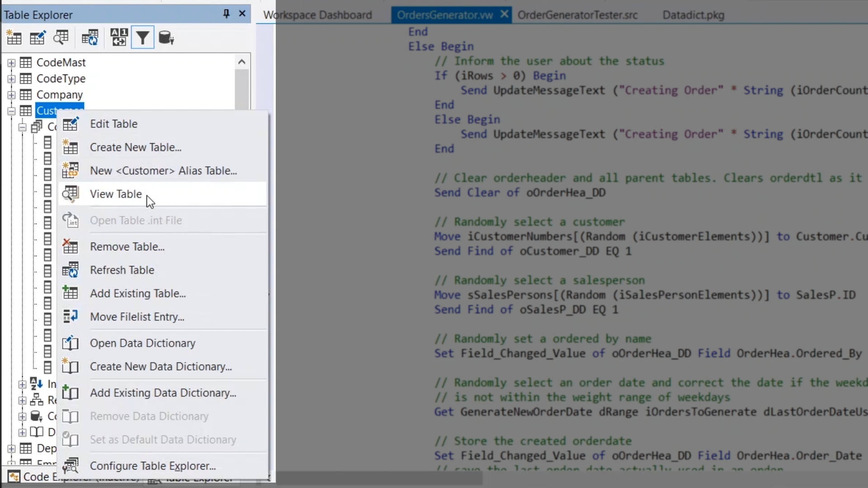The image size is (868, 488).
Task: Collapse the Customer table node
Action: coord(11,111)
